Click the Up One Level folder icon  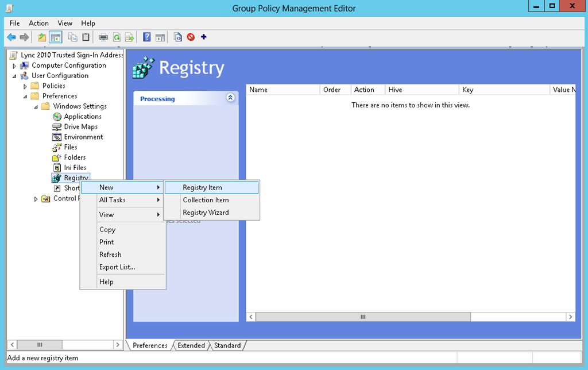pyautogui.click(x=42, y=37)
